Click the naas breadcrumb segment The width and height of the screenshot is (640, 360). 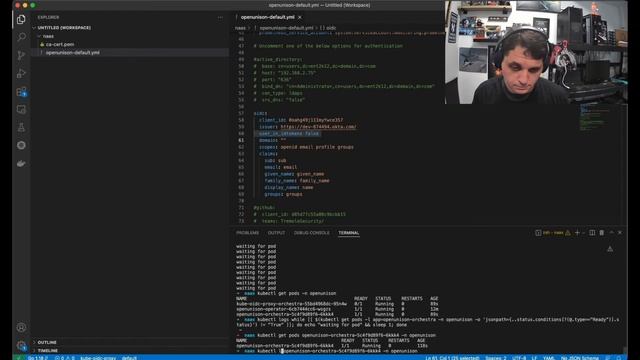click(x=240, y=28)
